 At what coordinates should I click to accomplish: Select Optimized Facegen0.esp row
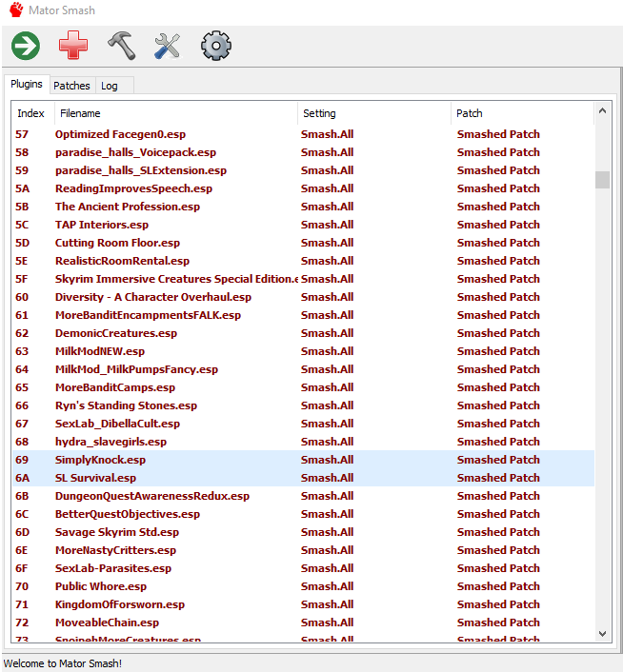[303, 134]
